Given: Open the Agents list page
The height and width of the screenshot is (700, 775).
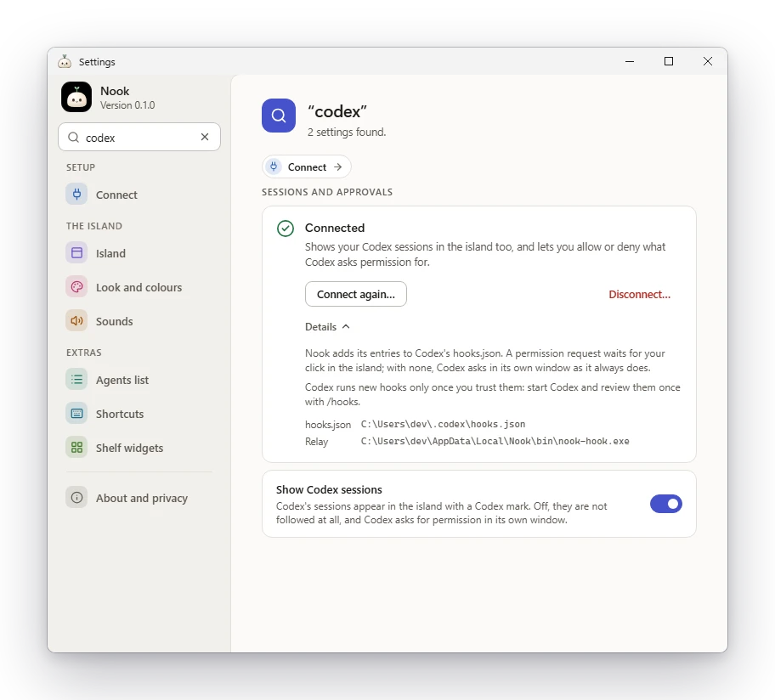Looking at the screenshot, I should click(x=139, y=380).
